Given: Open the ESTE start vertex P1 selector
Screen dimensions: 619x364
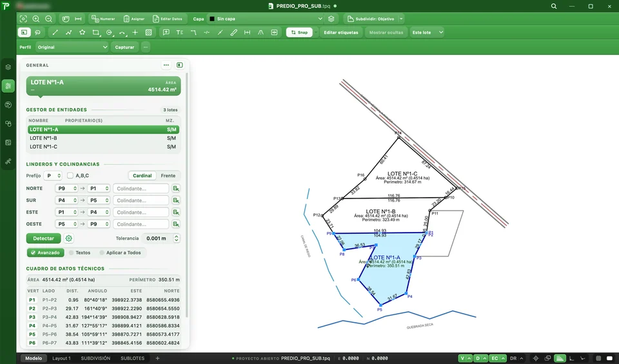Looking at the screenshot, I should [66, 212].
